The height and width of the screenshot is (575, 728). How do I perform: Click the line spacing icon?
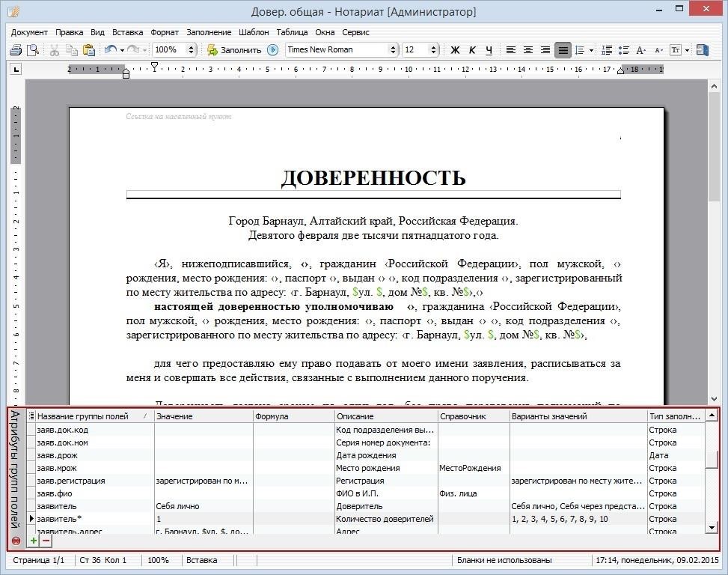pyautogui.click(x=579, y=49)
